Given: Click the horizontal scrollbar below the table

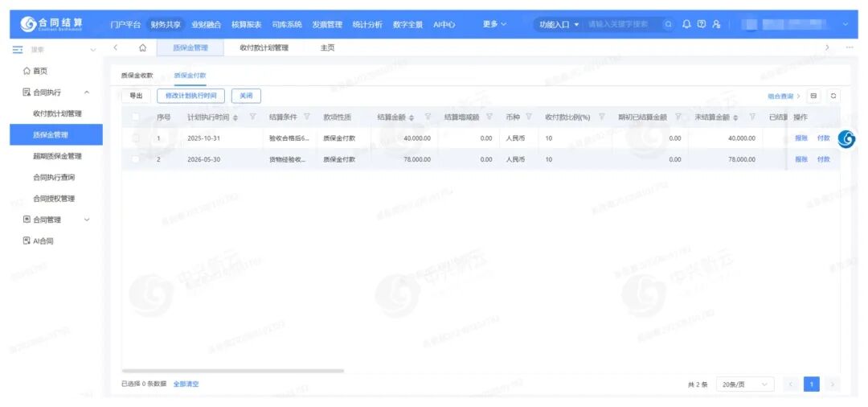Looking at the screenshot, I should [x=233, y=371].
